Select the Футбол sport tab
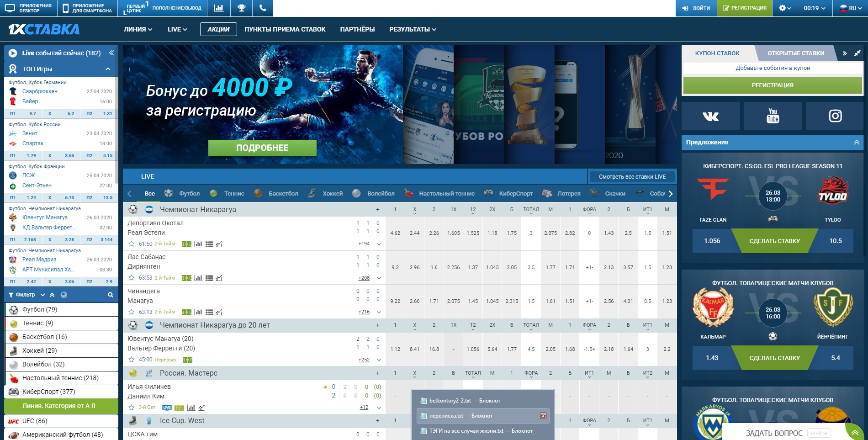This screenshot has width=868, height=440. pos(182,194)
